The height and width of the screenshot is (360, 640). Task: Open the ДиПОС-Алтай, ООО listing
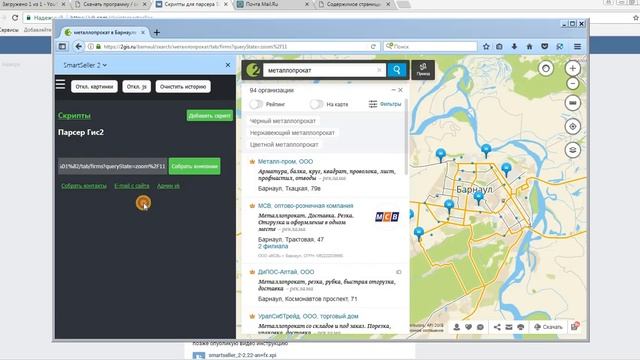(x=286, y=272)
